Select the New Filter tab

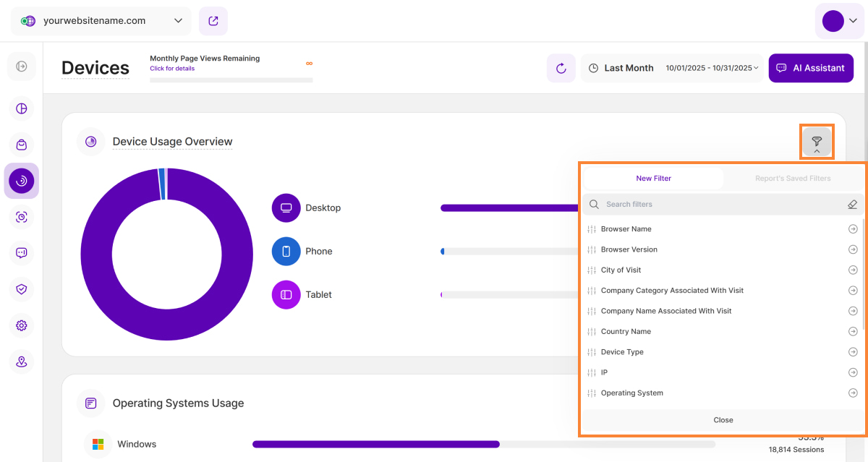coord(653,179)
